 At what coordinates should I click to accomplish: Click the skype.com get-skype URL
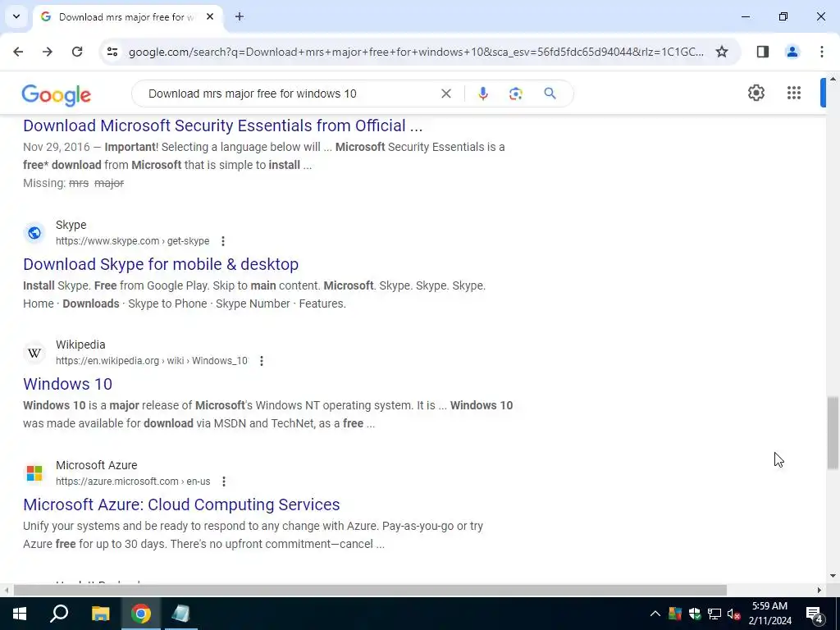coord(132,241)
